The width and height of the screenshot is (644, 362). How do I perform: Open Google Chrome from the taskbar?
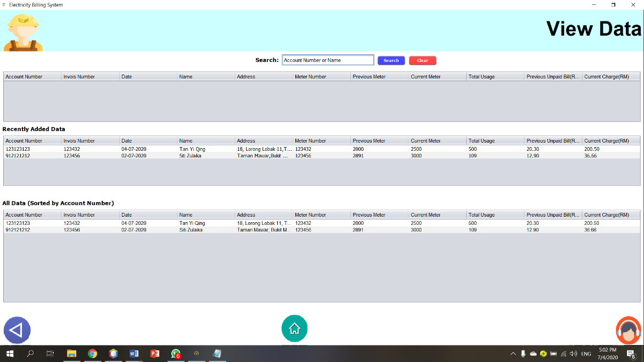click(92, 353)
